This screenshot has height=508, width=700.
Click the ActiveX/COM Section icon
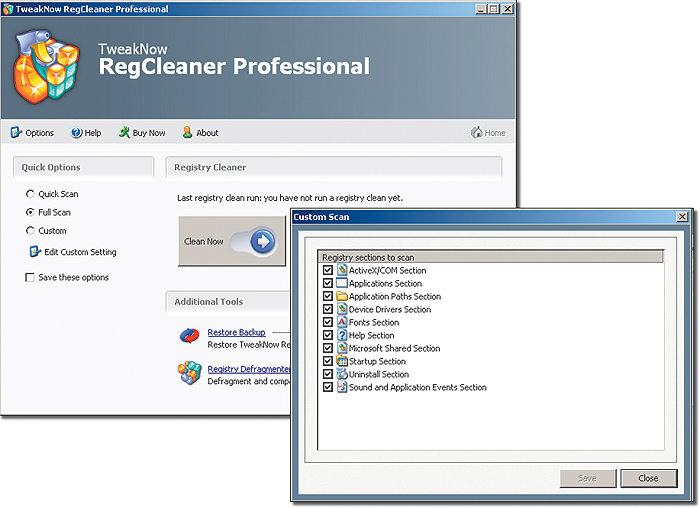[342, 270]
